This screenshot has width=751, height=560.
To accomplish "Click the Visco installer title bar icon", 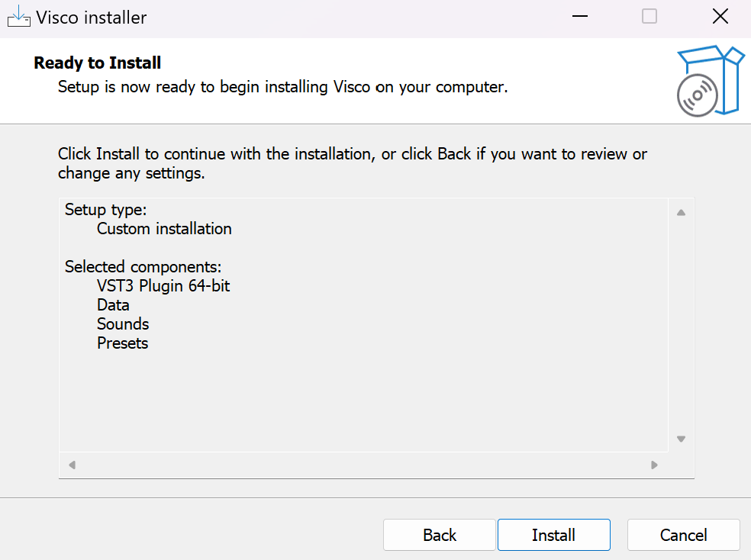I will click(18, 17).
